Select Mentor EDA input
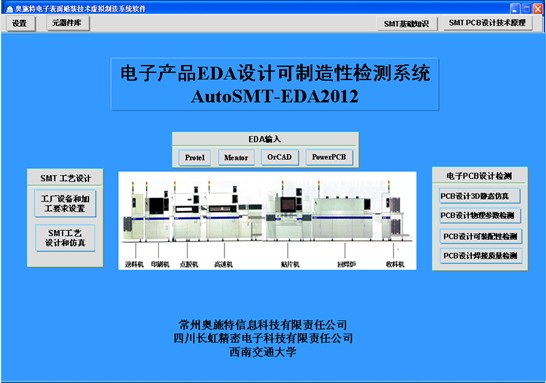Image resolution: width=546 pixels, height=383 pixels. click(236, 158)
